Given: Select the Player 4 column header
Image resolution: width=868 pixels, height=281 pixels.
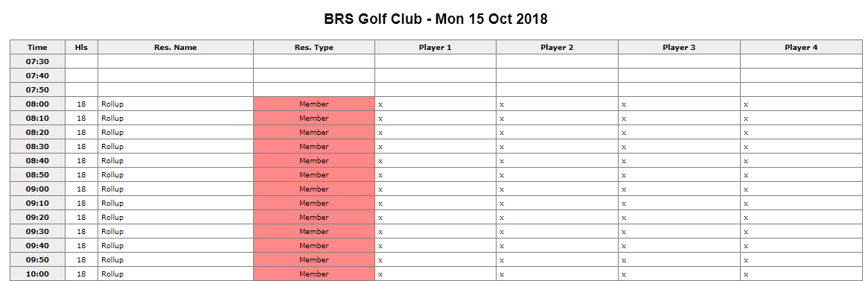Looking at the screenshot, I should 801,47.
